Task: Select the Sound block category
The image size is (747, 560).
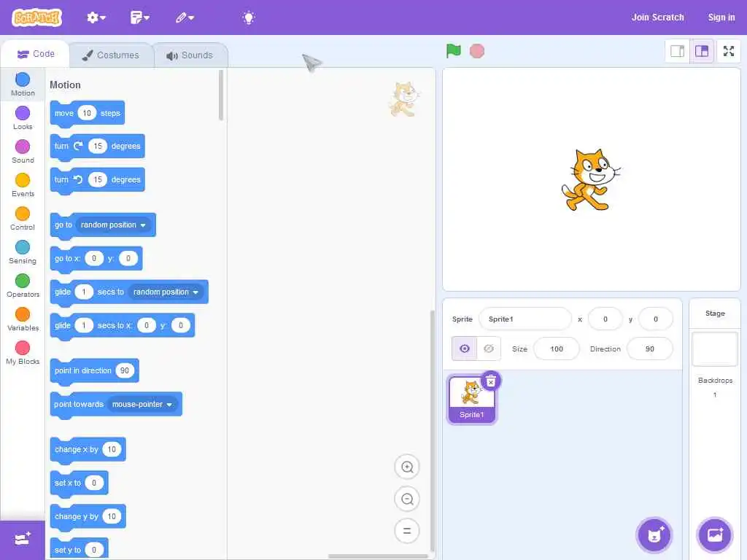Action: pos(23,152)
